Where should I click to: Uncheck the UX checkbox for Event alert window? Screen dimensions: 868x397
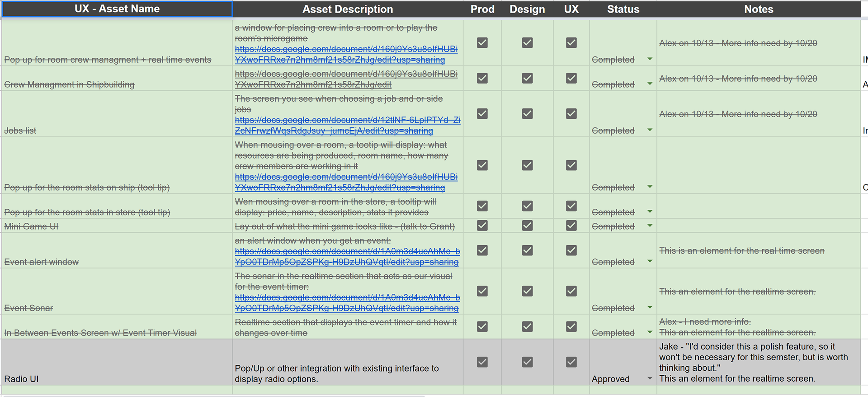(x=571, y=250)
